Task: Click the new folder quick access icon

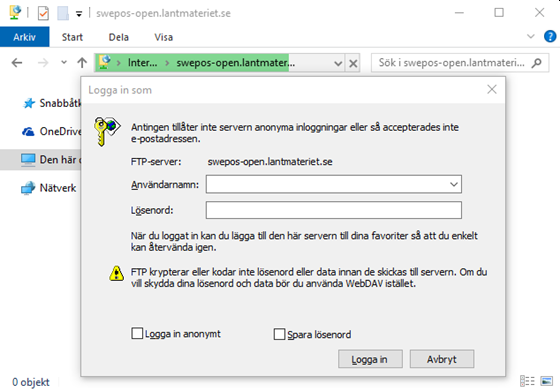Action: pyautogui.click(x=63, y=14)
